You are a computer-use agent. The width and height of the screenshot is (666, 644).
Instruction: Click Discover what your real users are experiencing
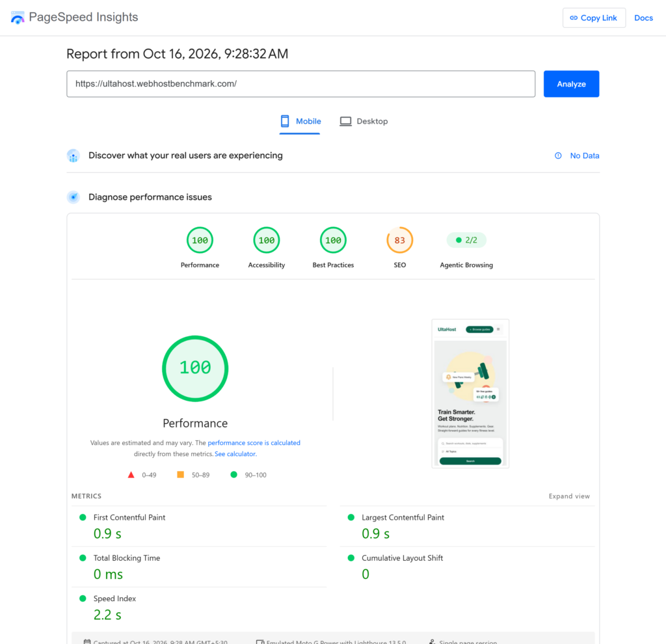click(185, 155)
